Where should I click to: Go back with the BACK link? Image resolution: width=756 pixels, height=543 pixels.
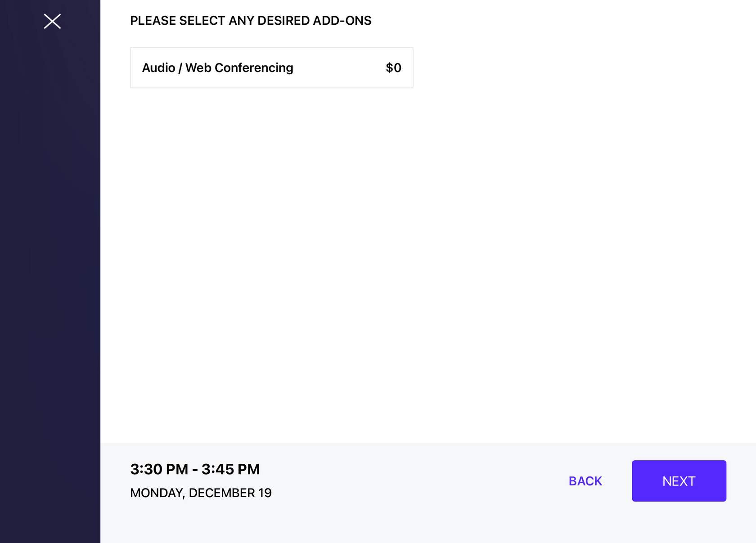[x=585, y=481]
